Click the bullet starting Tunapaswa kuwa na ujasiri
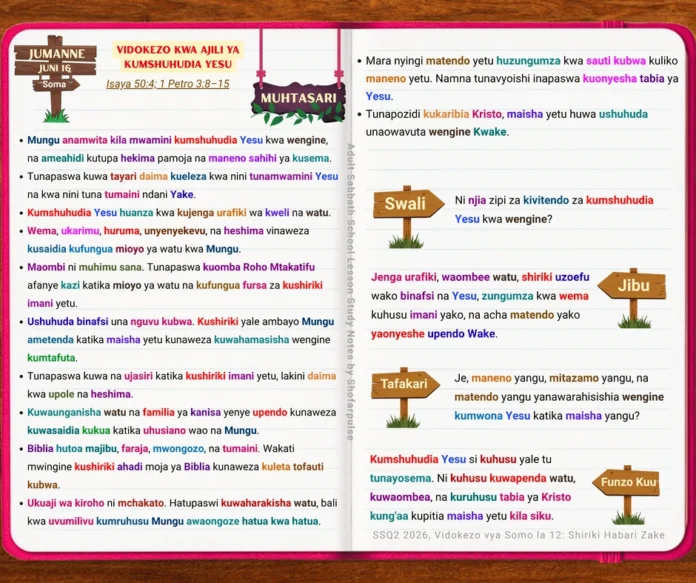 click(x=182, y=385)
